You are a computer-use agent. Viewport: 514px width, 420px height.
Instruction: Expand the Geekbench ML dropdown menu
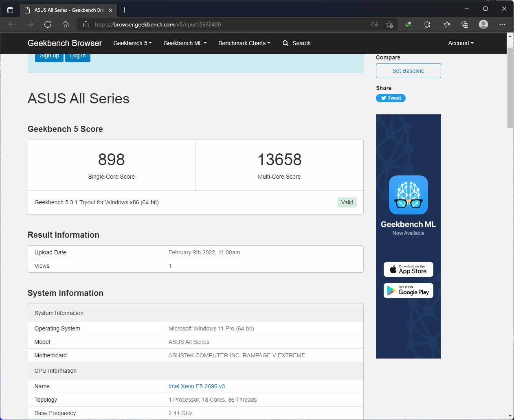coord(185,43)
